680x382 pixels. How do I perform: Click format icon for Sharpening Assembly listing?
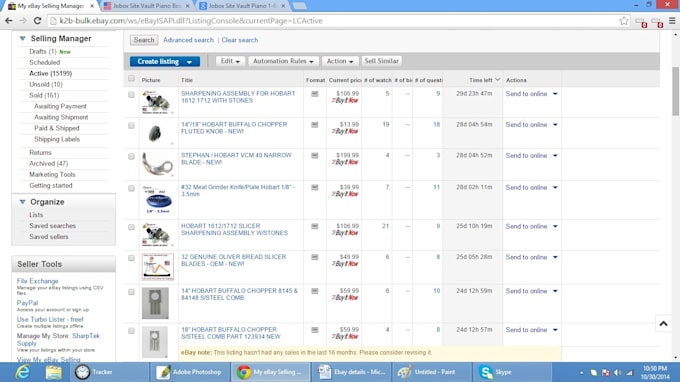315,94
